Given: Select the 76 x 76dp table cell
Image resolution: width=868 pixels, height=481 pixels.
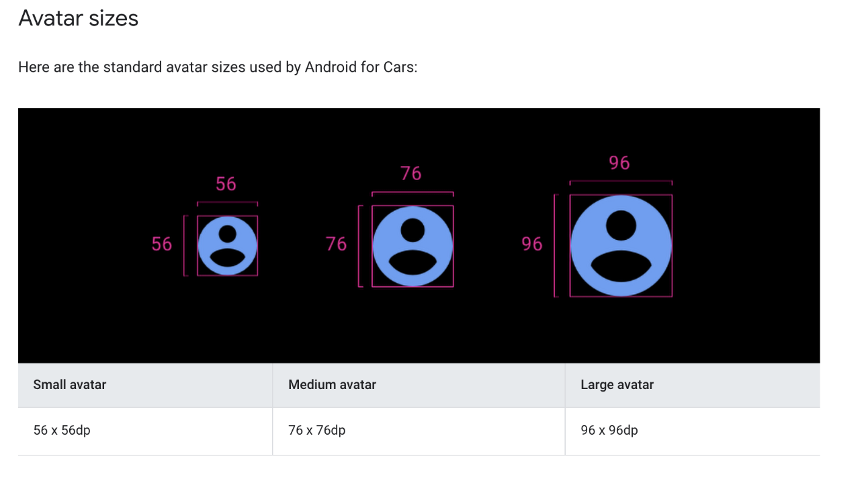Looking at the screenshot, I should [x=419, y=431].
